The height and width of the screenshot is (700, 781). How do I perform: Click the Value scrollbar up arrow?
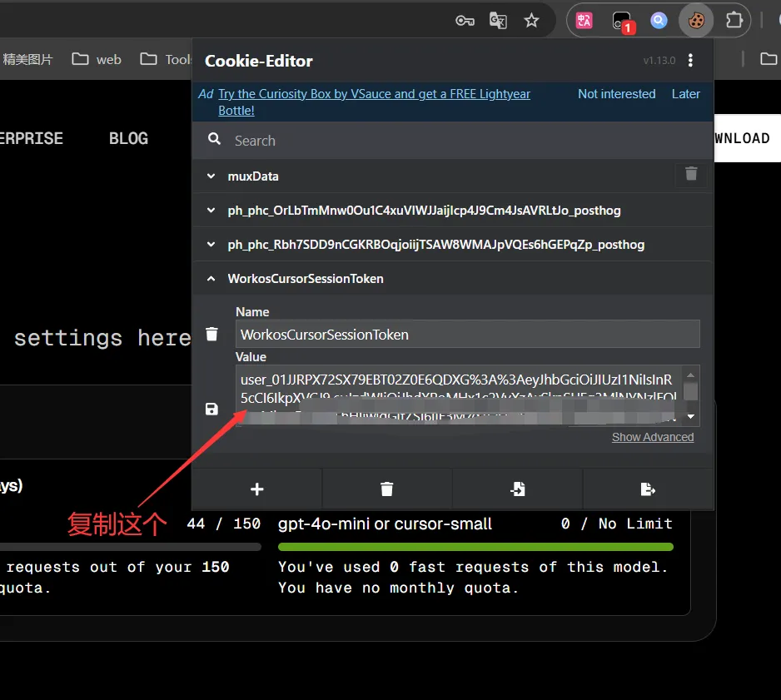pyautogui.click(x=691, y=375)
